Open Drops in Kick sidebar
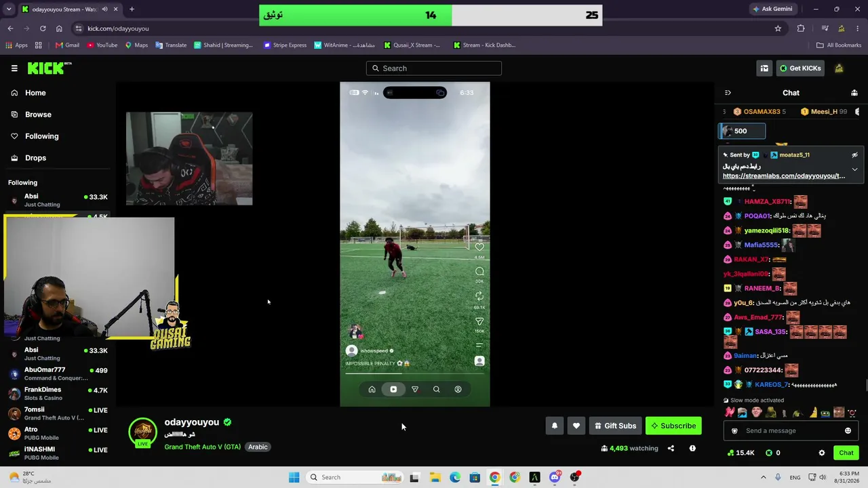 [x=35, y=158]
